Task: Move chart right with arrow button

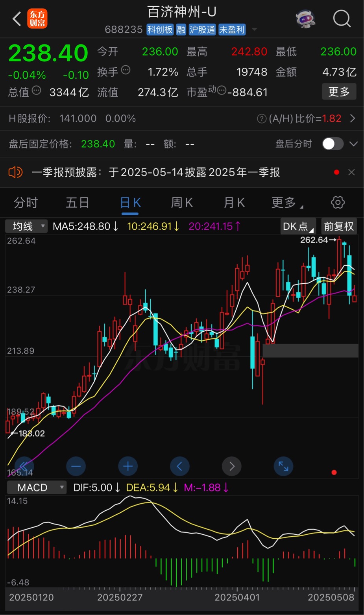Action: (232, 466)
